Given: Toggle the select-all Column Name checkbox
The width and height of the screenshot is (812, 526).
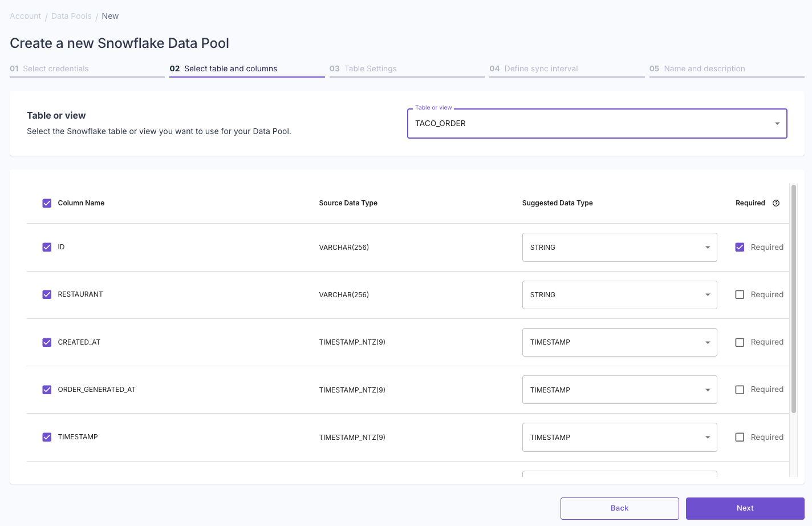Looking at the screenshot, I should pyautogui.click(x=46, y=203).
